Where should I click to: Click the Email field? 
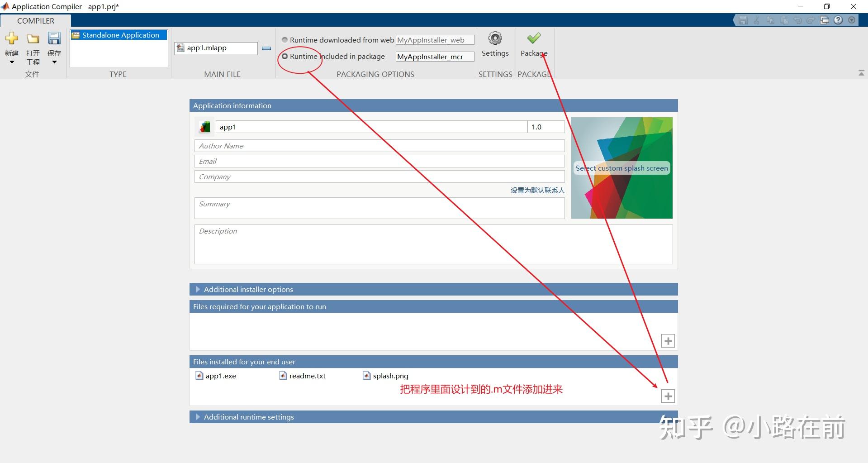(x=379, y=161)
